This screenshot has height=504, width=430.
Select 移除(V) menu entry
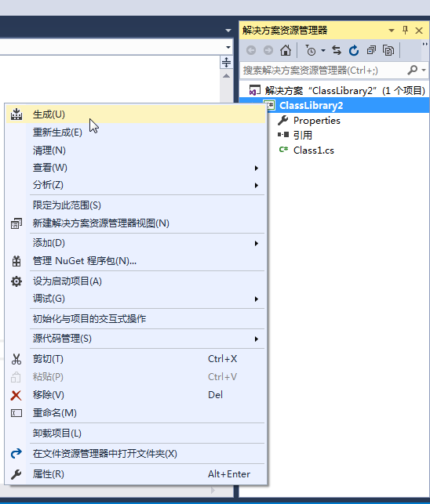tap(136, 395)
